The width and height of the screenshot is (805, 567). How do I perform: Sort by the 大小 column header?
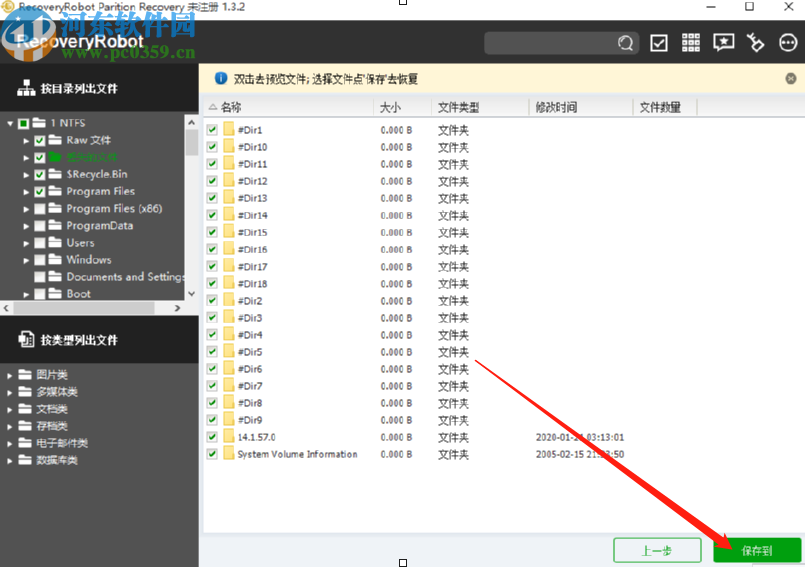pos(402,107)
